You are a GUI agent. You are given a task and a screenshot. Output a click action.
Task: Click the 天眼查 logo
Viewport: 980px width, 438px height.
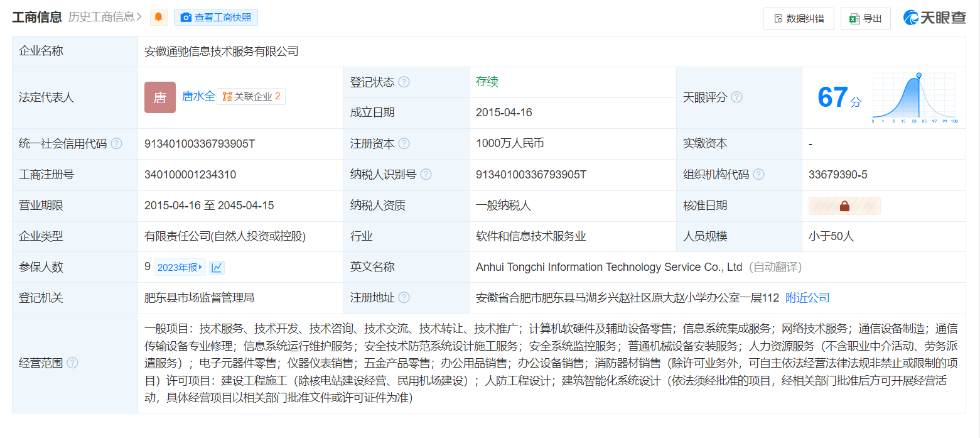(935, 18)
